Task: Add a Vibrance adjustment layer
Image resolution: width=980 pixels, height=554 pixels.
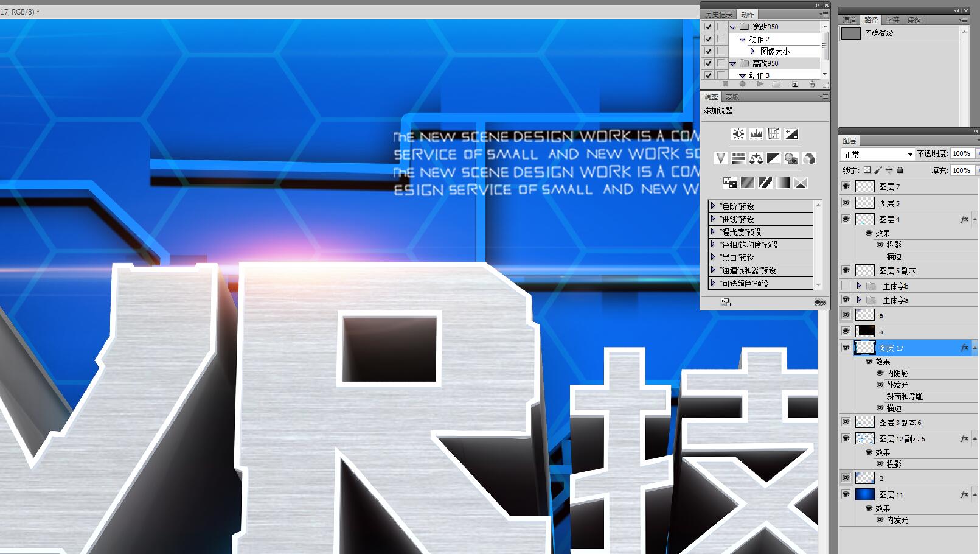Action: point(721,158)
